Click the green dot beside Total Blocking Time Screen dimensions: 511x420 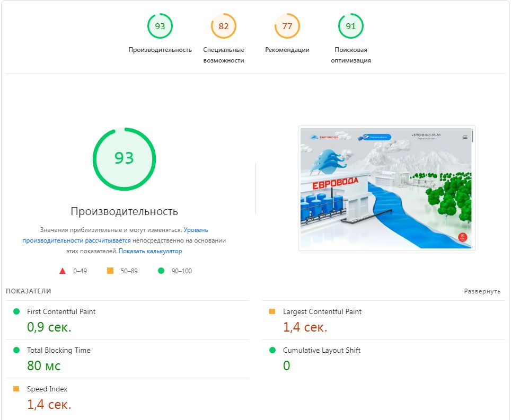pyautogui.click(x=17, y=350)
